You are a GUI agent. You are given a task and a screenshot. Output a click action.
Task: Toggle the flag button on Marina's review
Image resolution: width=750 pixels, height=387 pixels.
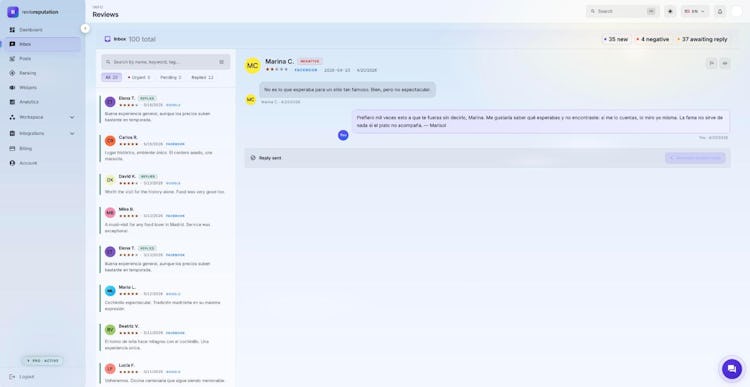[x=711, y=63]
